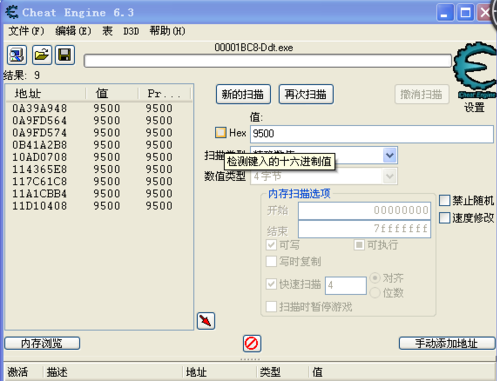Click the 结束 address field
Image resolution: width=497 pixels, height=381 pixels.
[364, 229]
